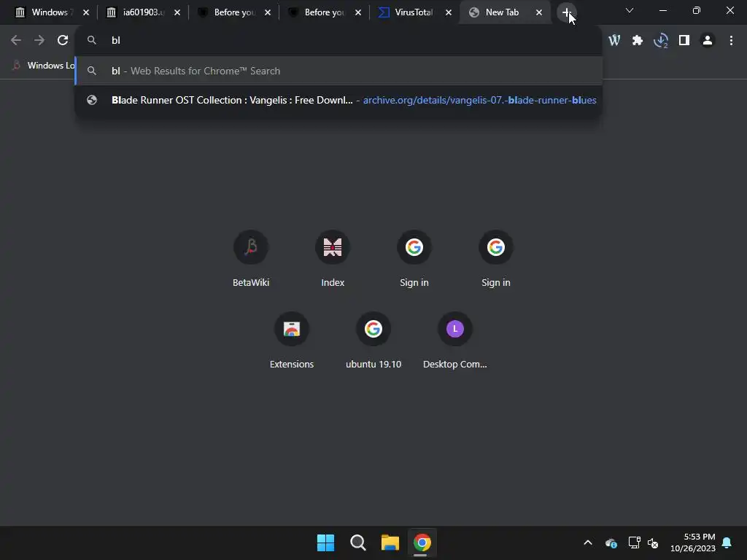Screen dimensions: 747x560
Task: Close the second Before you tab
Action: [358, 12]
